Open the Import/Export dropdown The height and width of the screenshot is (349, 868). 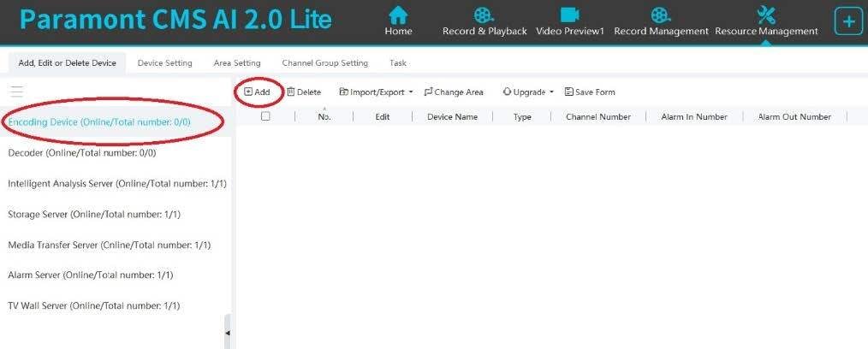tap(377, 92)
